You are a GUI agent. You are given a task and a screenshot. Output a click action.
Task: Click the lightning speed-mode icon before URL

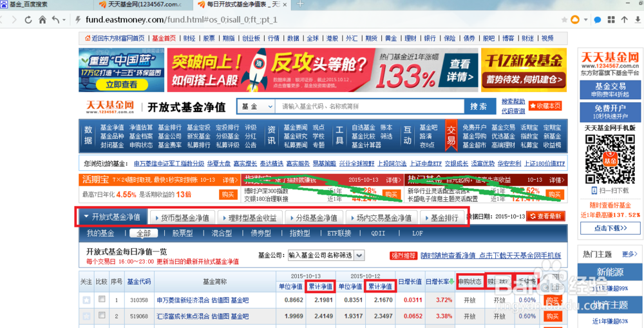point(77,20)
